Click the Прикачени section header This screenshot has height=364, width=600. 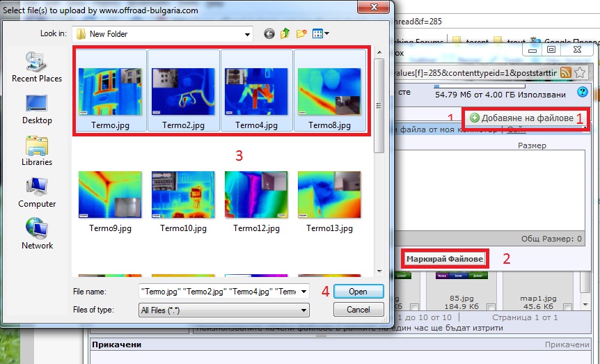116,345
